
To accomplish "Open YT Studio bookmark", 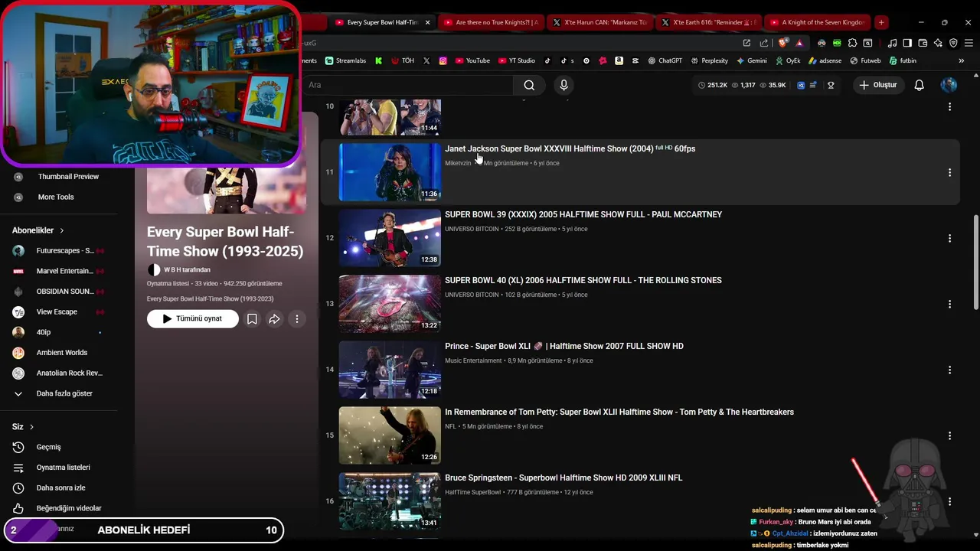I will [517, 60].
